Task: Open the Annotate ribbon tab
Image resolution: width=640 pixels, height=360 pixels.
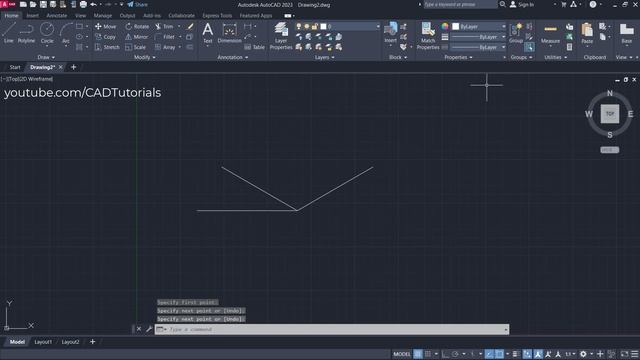Action: coord(56,16)
